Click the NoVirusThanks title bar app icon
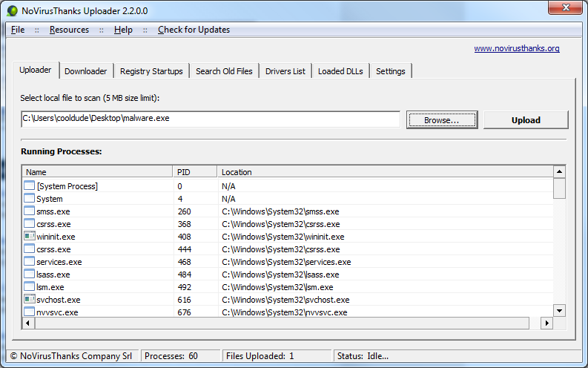The height and width of the screenshot is (368, 588). (x=12, y=10)
